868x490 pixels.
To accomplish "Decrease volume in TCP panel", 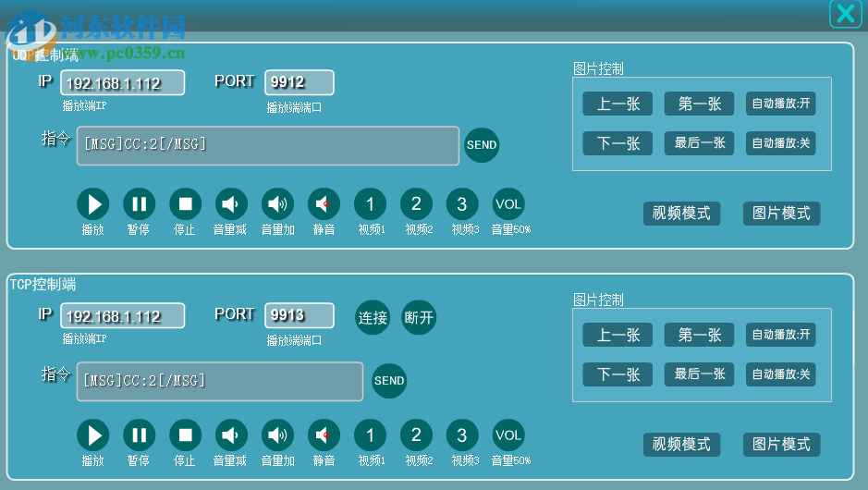I will [x=231, y=435].
